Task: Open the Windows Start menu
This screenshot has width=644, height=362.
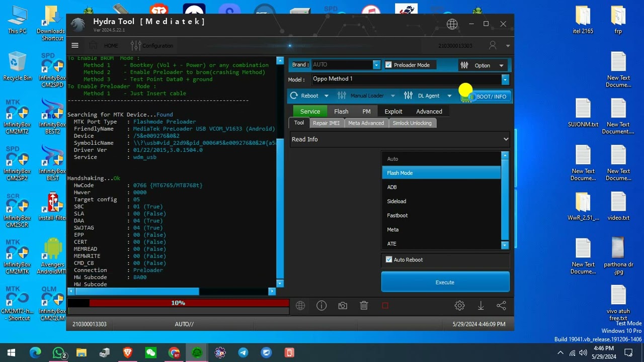Action: pos(11,353)
